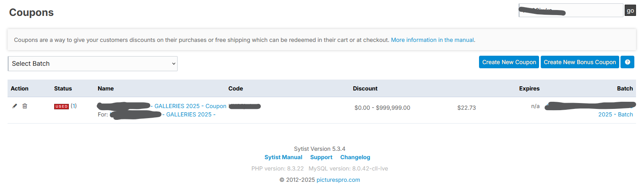Click the red USED status badge

tap(61, 106)
